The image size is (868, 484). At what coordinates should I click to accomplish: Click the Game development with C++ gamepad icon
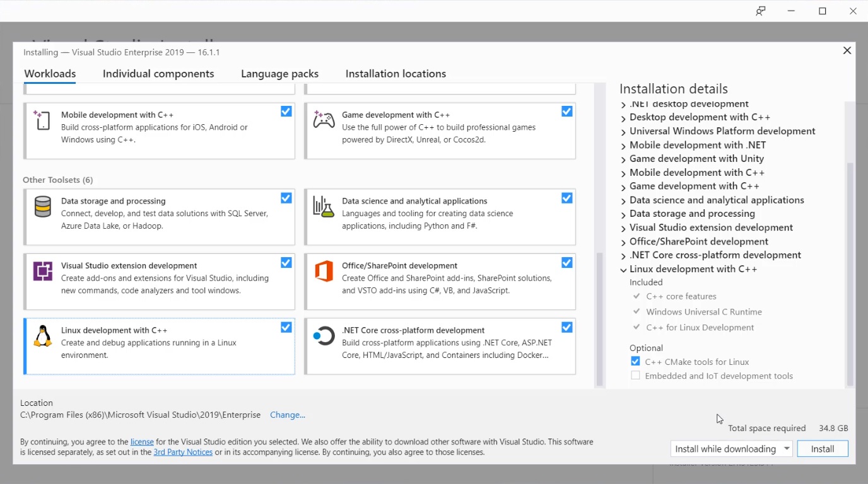click(324, 120)
